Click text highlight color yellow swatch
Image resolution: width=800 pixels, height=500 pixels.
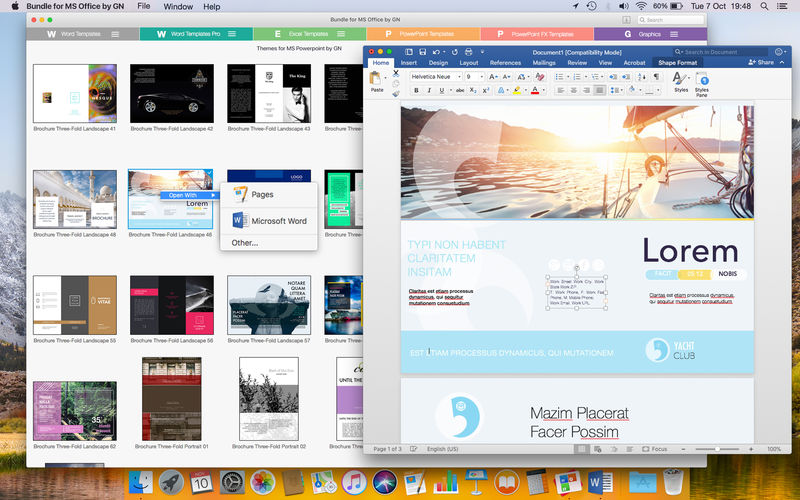[516, 90]
